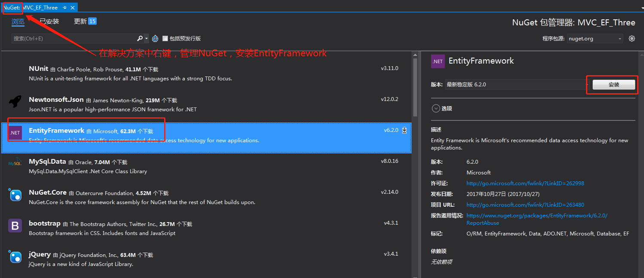
Task: Close the NuGet: MVC_EF_Three tab
Action: click(x=73, y=8)
